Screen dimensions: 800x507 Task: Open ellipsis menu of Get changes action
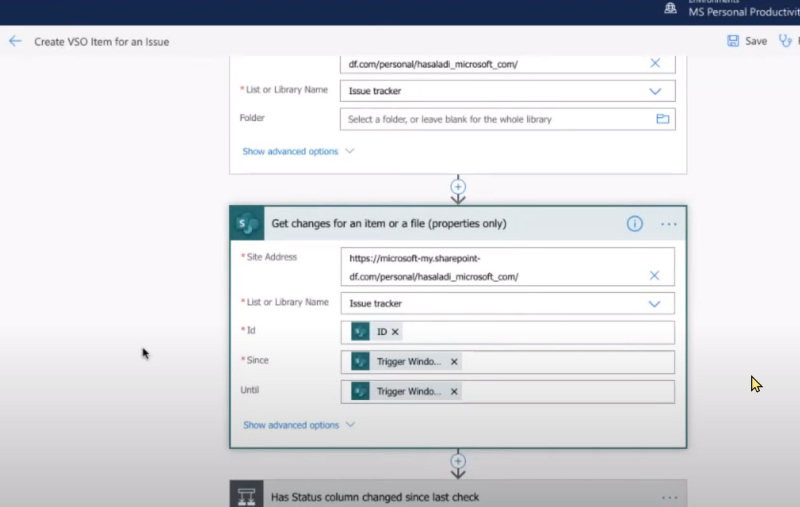pyautogui.click(x=668, y=224)
